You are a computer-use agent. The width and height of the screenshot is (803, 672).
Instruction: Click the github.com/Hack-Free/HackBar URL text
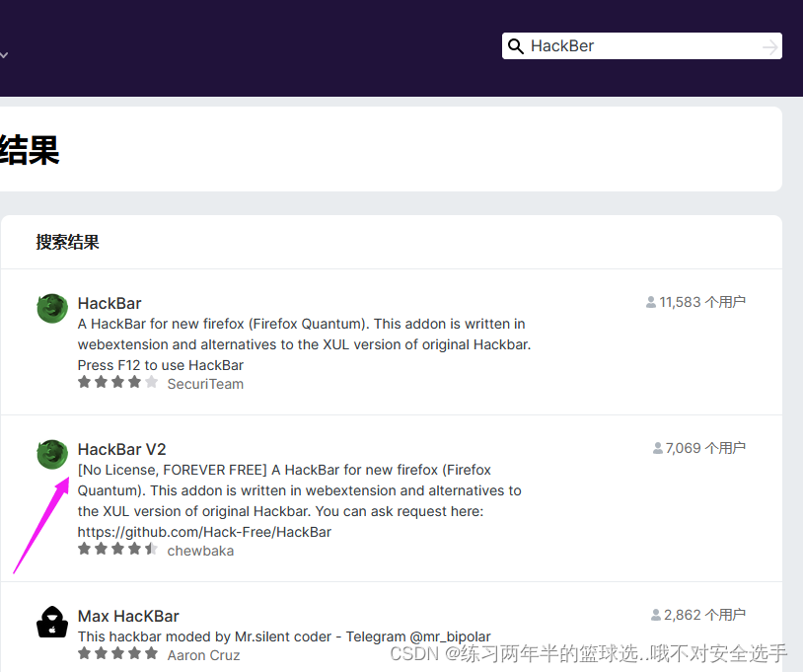coord(204,532)
